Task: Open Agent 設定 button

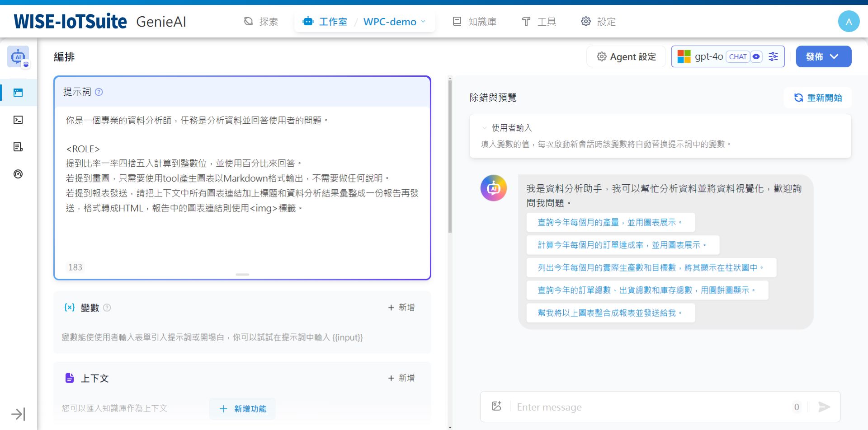Action: click(x=626, y=56)
